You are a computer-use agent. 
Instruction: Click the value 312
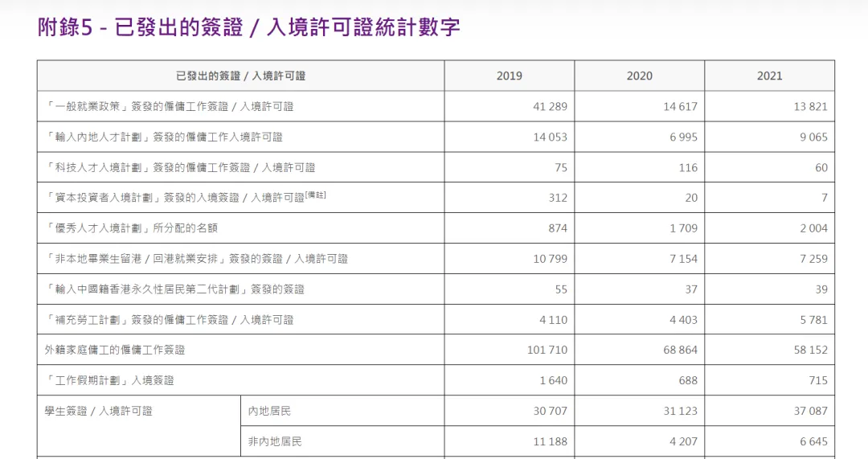point(558,198)
